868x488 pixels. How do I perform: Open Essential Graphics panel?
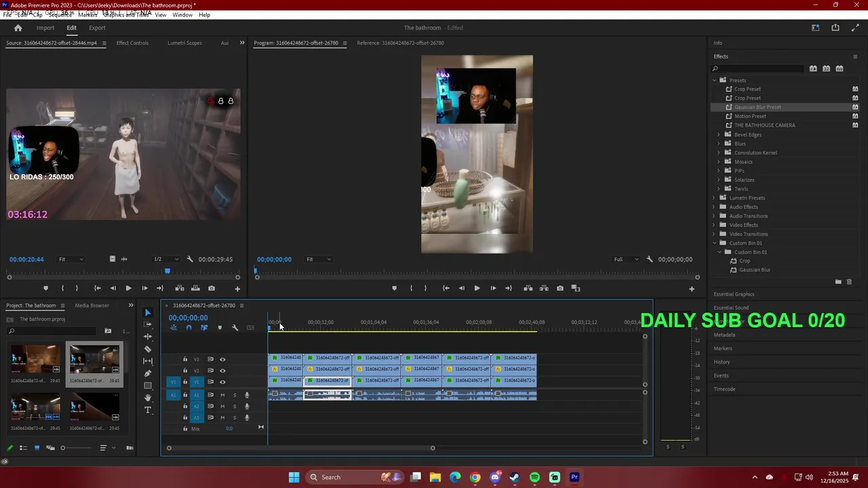point(734,294)
